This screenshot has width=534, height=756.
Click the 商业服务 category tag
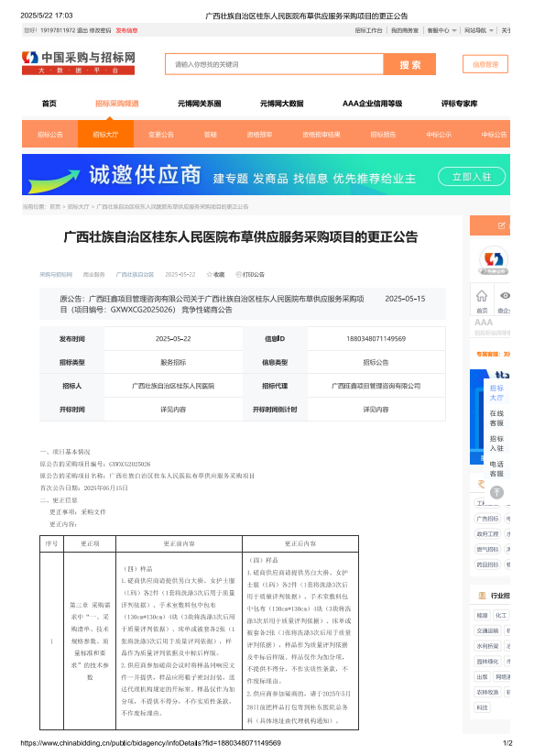tap(94, 274)
